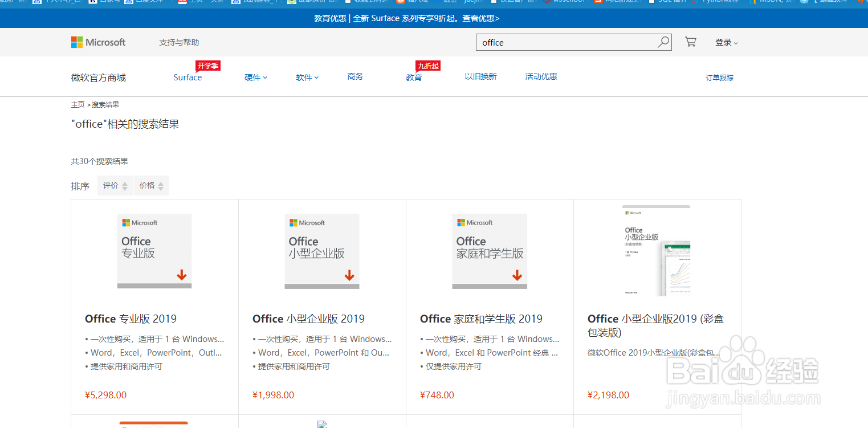
Task: Click the 共30个搜索结果 count text
Action: tap(100, 161)
